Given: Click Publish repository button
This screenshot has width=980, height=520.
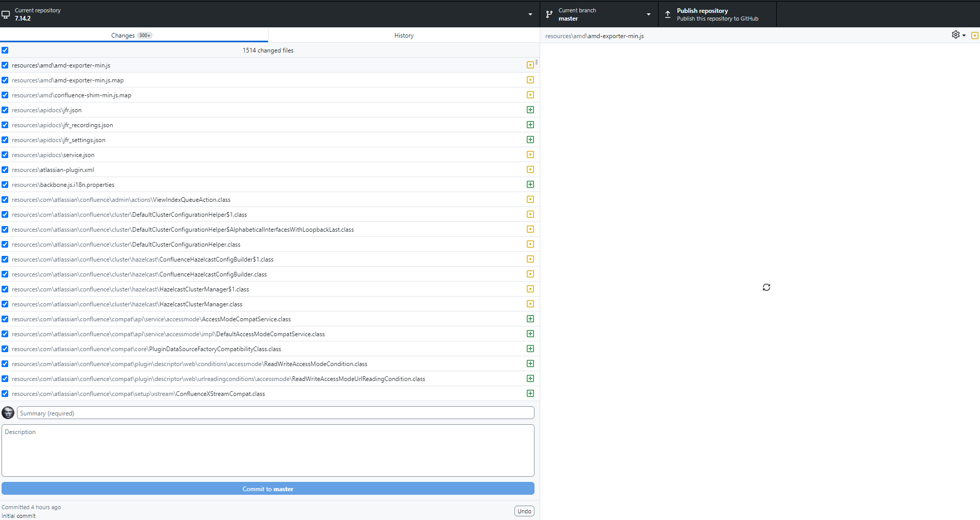Looking at the screenshot, I should point(717,14).
